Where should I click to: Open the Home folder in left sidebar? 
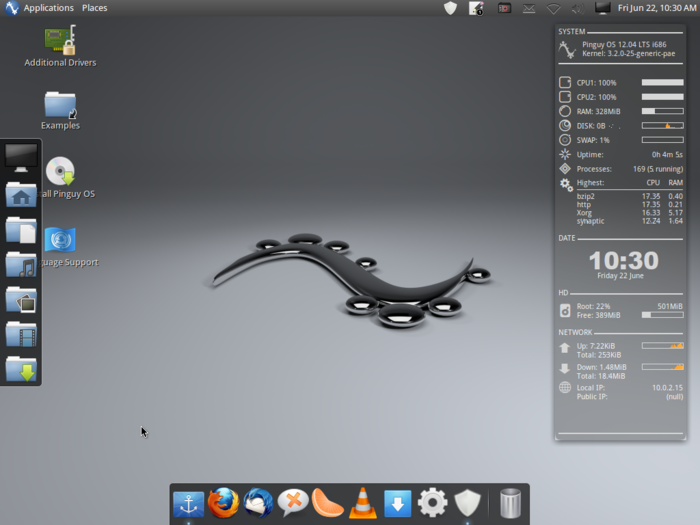tap(21, 194)
